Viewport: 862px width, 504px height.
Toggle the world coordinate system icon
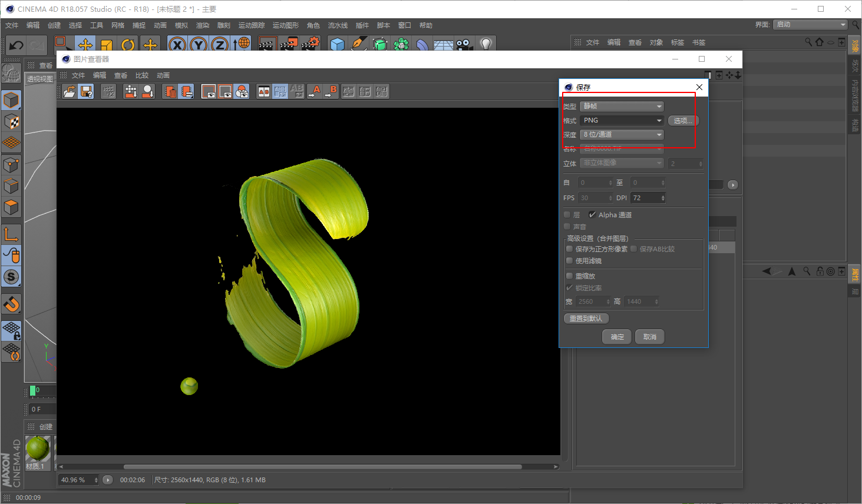point(241,45)
